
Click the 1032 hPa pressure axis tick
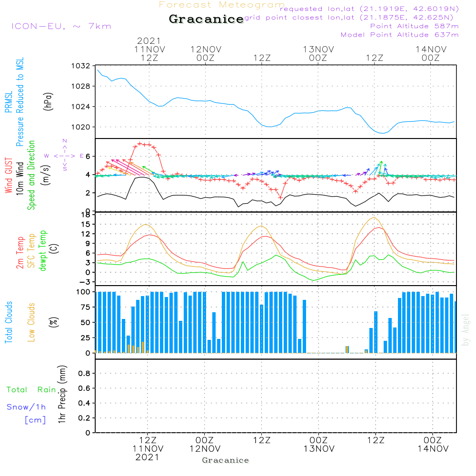[x=82, y=66]
